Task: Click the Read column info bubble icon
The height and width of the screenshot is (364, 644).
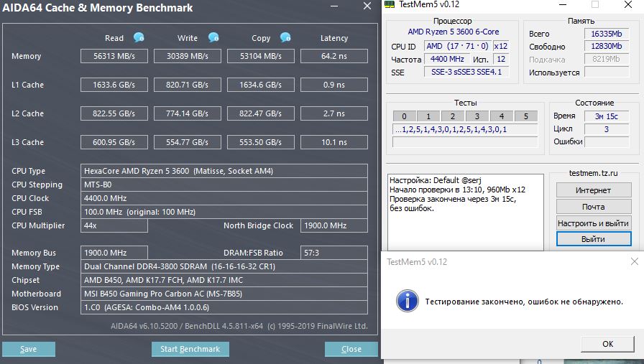Action: coord(139,38)
